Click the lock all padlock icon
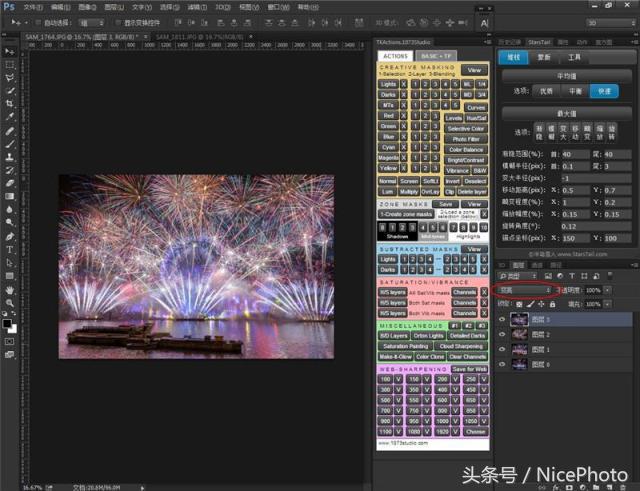The height and width of the screenshot is (491, 640). pyautogui.click(x=552, y=304)
